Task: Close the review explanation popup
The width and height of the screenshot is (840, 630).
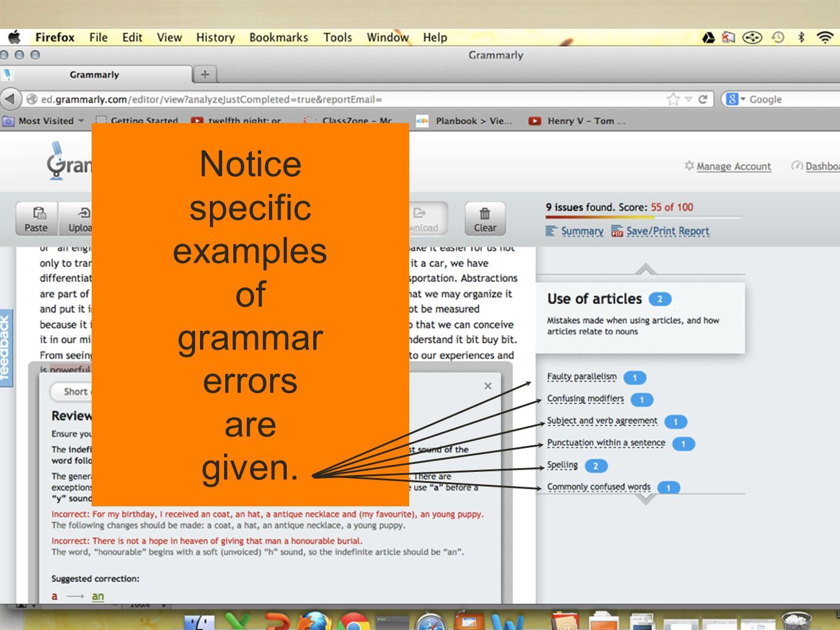Action: [488, 386]
